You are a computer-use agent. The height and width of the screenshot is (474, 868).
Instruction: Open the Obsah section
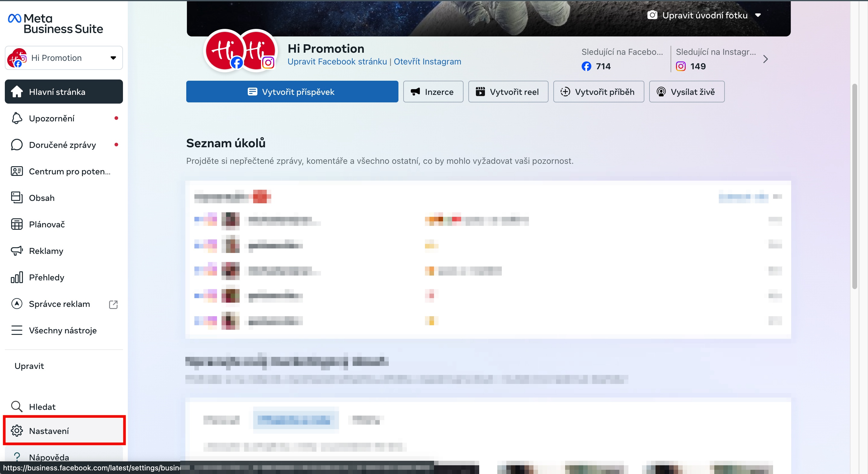[x=64, y=198]
